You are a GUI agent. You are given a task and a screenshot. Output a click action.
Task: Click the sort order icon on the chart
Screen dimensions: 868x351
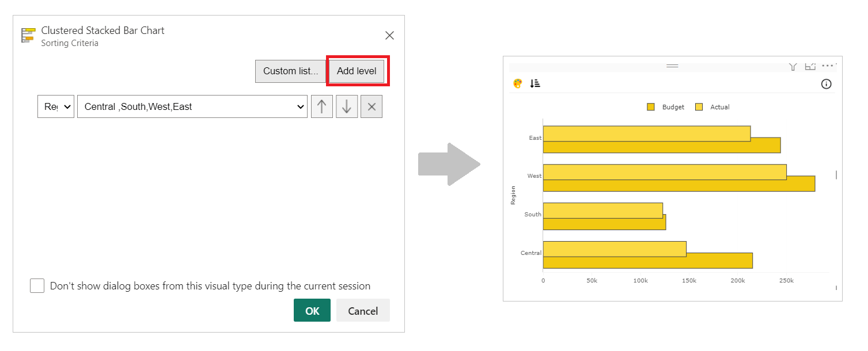(535, 83)
